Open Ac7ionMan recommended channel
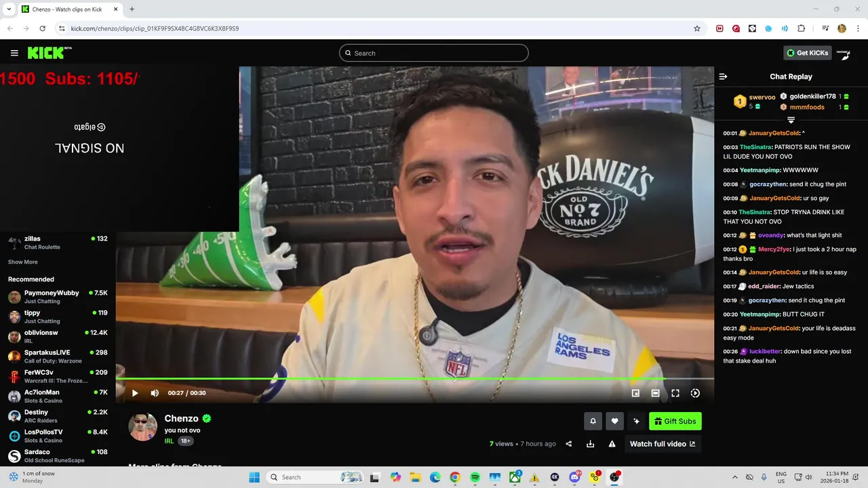The image size is (868, 488). coord(58,396)
